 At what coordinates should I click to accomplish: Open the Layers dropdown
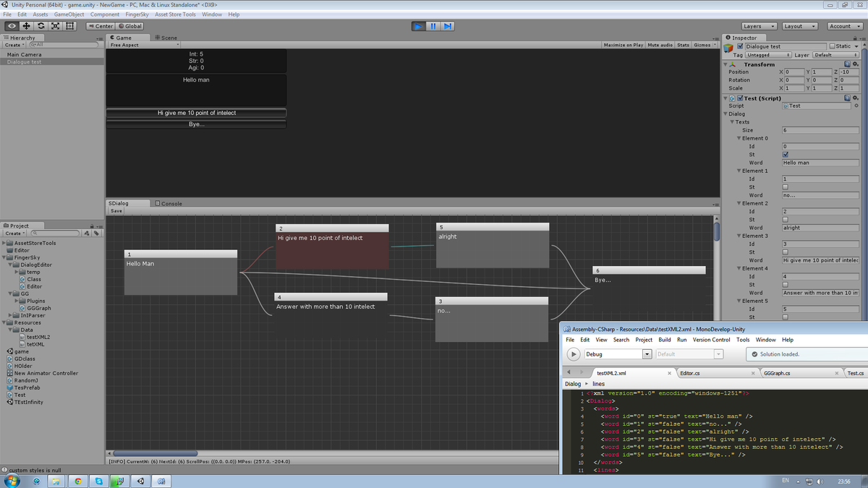coord(759,26)
